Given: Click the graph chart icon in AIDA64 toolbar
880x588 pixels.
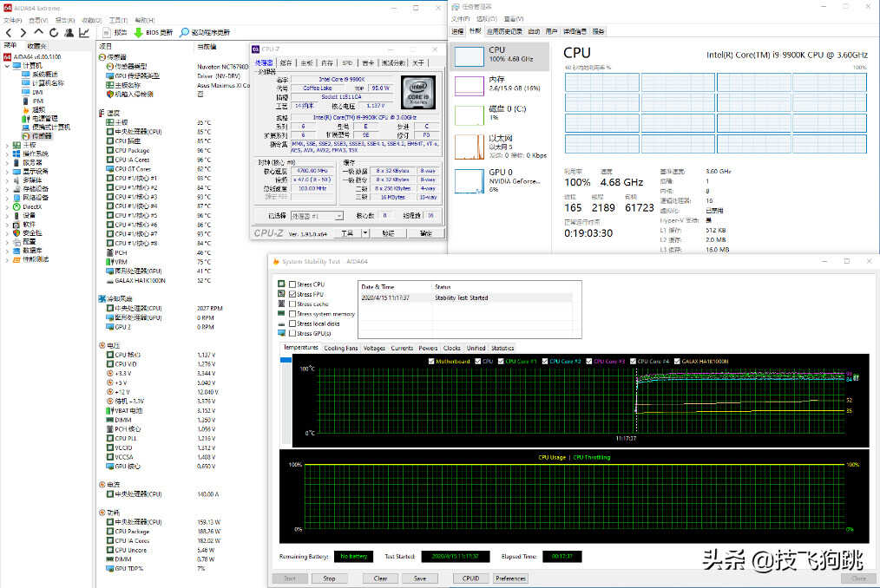Looking at the screenshot, I should (84, 33).
